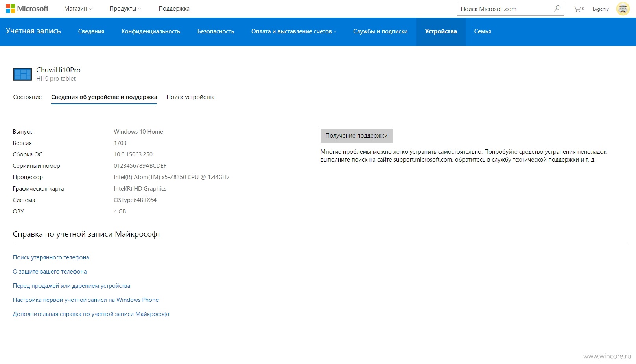Screen dimensions: 636x364
Task: Click the OSType64BitX64 value
Action: (135, 200)
